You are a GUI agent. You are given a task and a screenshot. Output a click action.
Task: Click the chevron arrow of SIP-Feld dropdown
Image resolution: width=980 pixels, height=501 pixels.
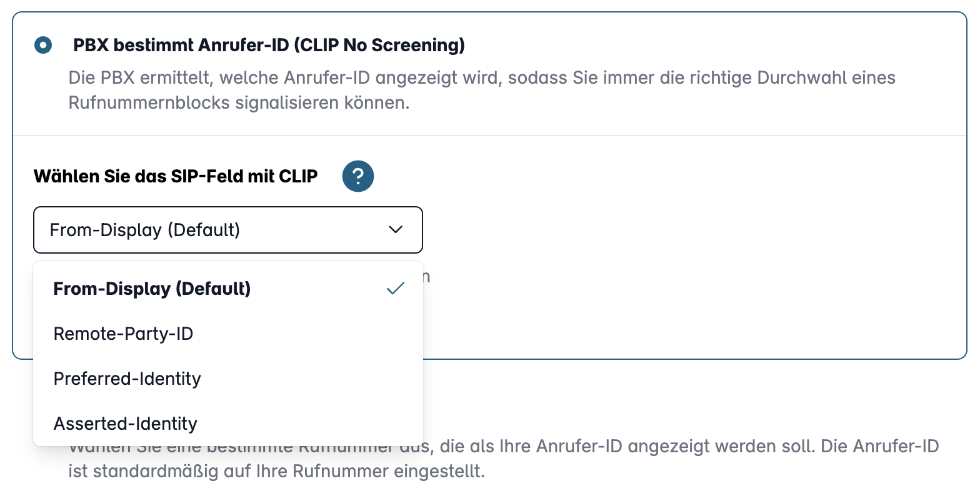point(396,230)
